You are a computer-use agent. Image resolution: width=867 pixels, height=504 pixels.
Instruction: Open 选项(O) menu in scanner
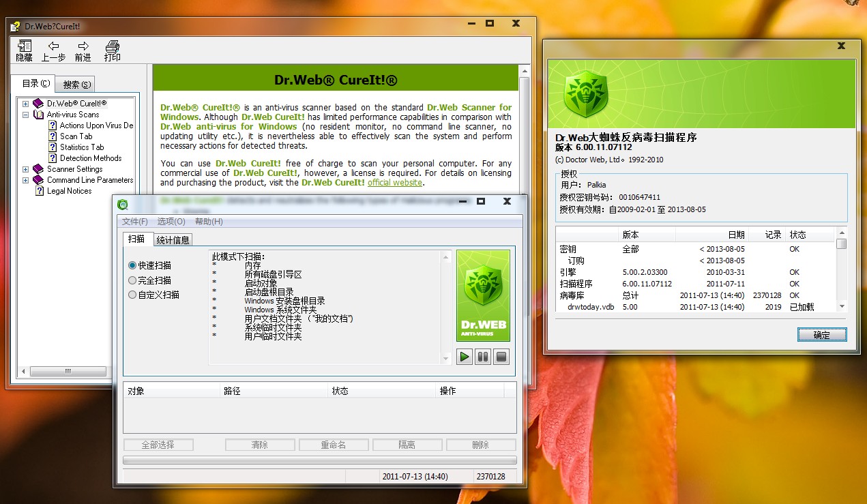(x=171, y=222)
